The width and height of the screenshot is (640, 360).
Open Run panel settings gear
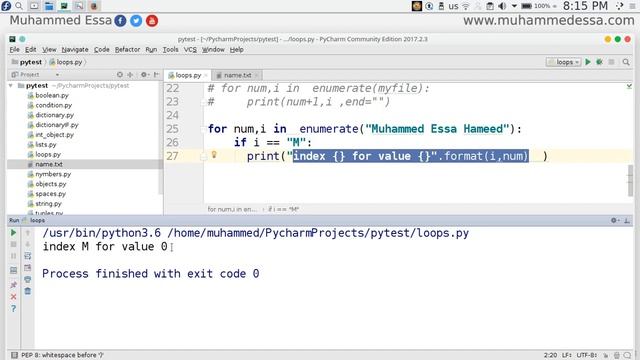(614, 220)
